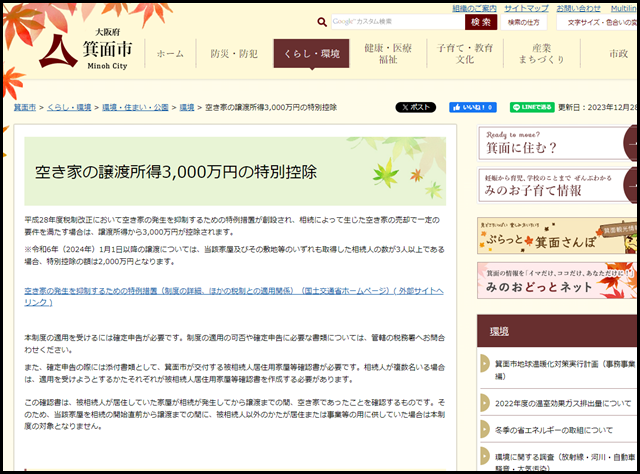The width and height of the screenshot is (640, 474).
Task: Click the 検索 search button
Action: tap(481, 22)
